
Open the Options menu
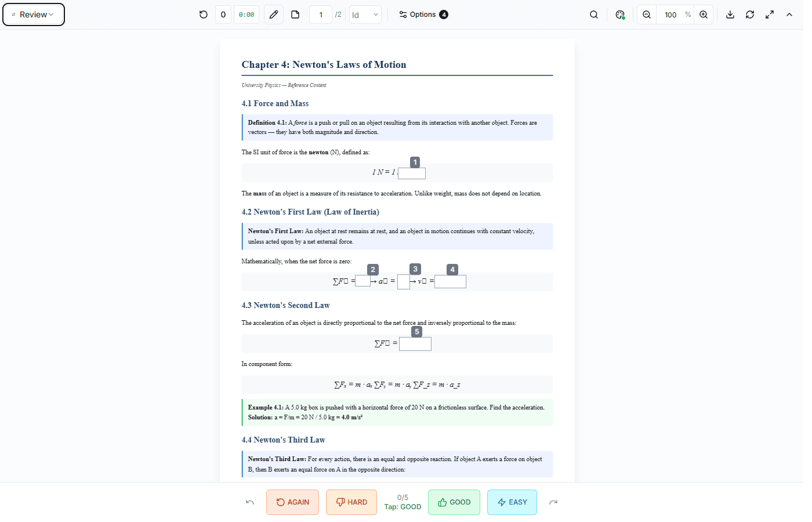pyautogui.click(x=423, y=14)
